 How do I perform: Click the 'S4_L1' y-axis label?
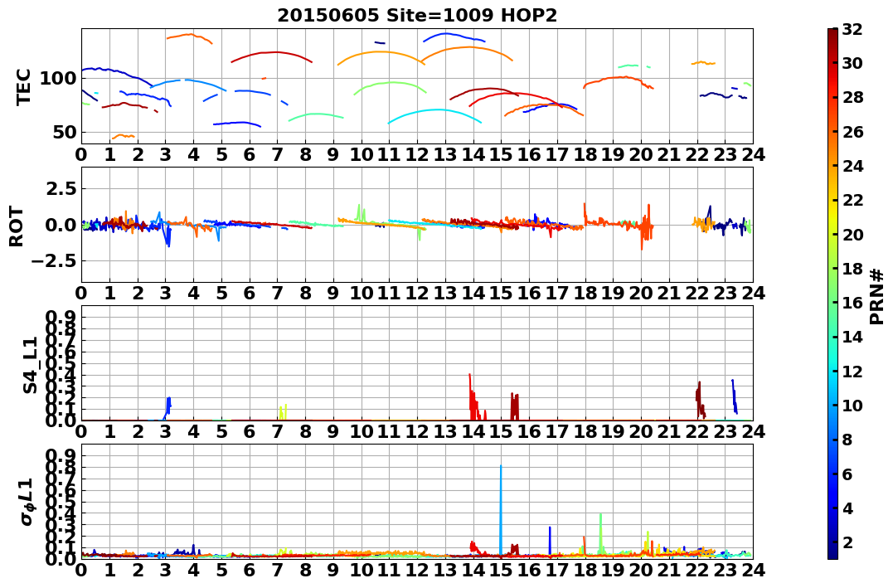click(x=29, y=365)
